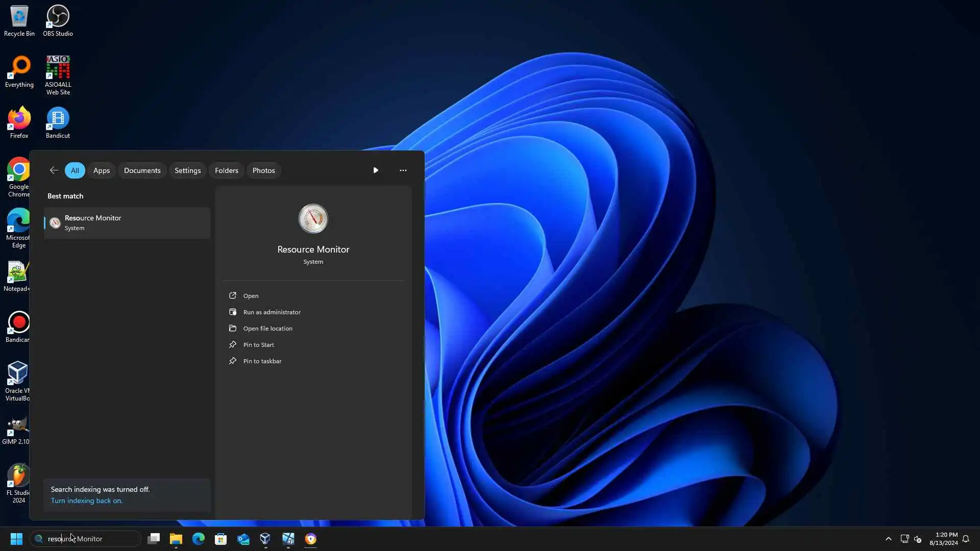Open the Windows Start button
980x551 pixels.
16,539
